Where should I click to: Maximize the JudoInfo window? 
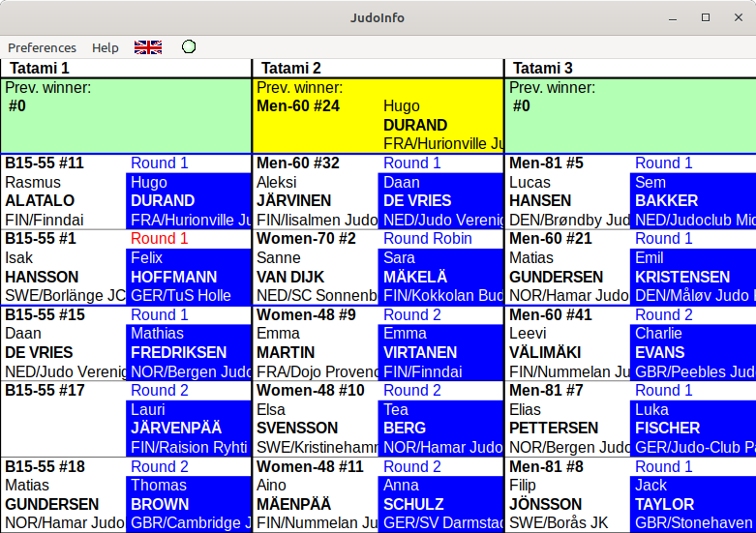click(x=706, y=17)
